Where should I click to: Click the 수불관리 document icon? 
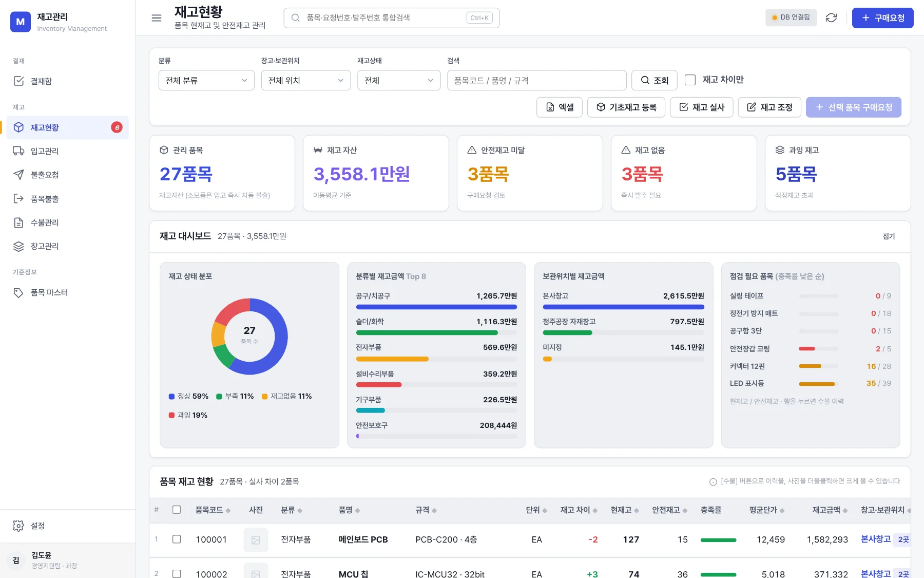18,222
